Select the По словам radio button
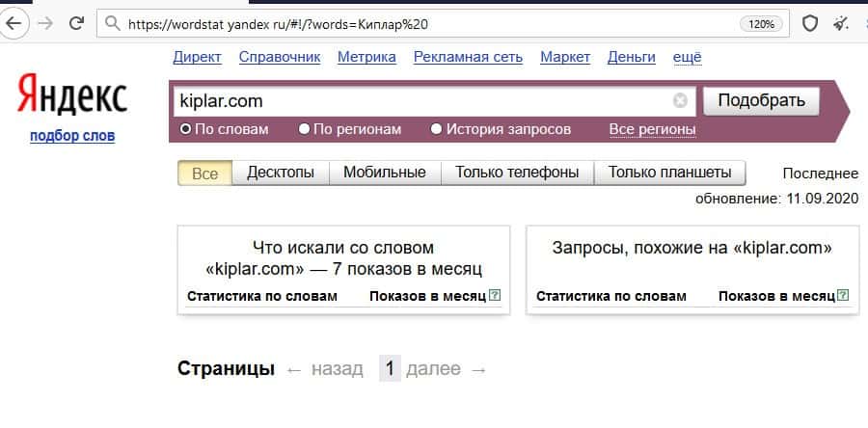 [x=186, y=129]
